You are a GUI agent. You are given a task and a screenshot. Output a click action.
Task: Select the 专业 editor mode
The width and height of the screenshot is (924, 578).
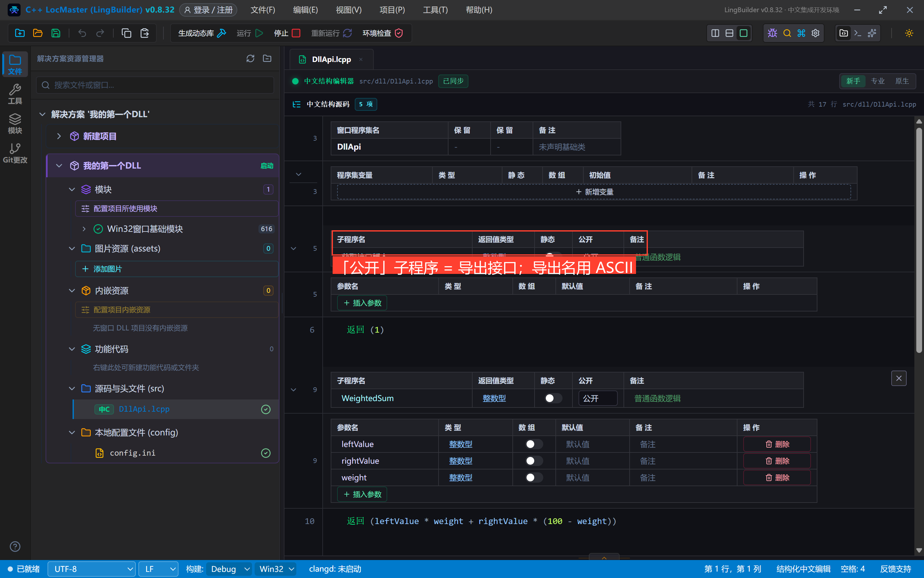877,81
